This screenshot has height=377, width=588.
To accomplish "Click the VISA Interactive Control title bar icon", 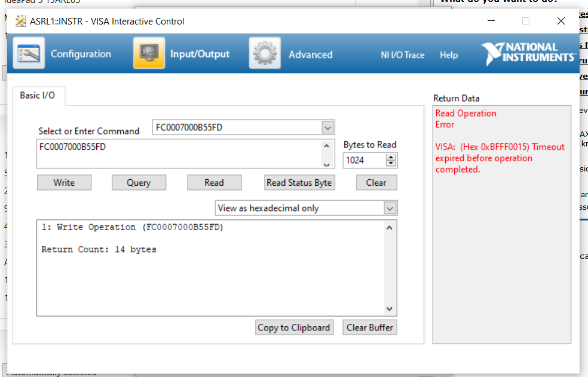I will click(x=21, y=21).
